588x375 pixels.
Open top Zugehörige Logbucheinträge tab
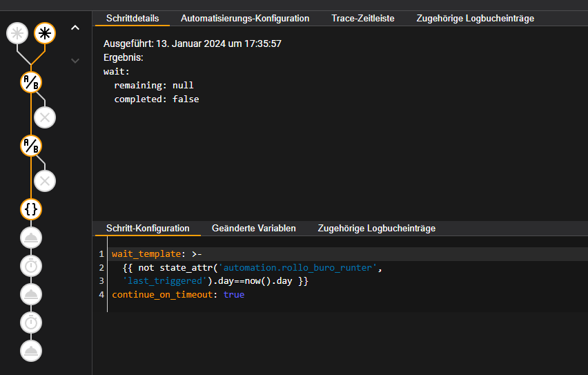475,19
